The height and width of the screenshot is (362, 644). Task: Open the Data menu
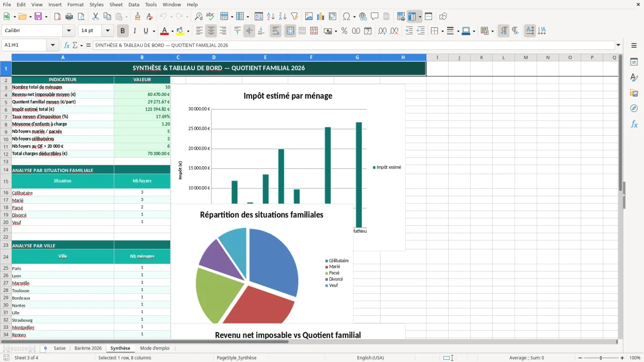point(134,4)
